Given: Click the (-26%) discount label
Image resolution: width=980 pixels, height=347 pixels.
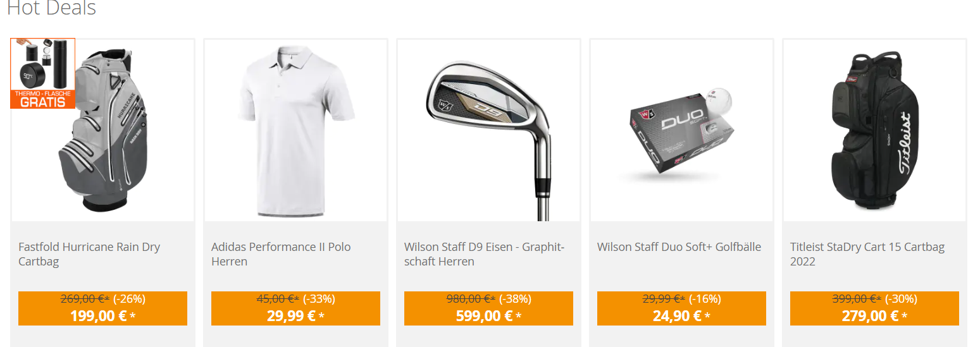Looking at the screenshot, I should pos(129,299).
